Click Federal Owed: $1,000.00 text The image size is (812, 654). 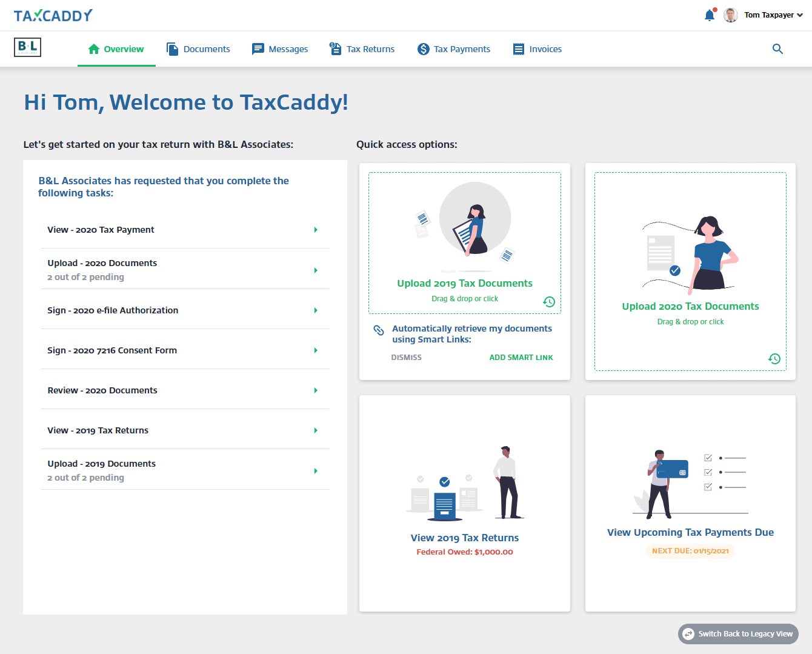[465, 552]
